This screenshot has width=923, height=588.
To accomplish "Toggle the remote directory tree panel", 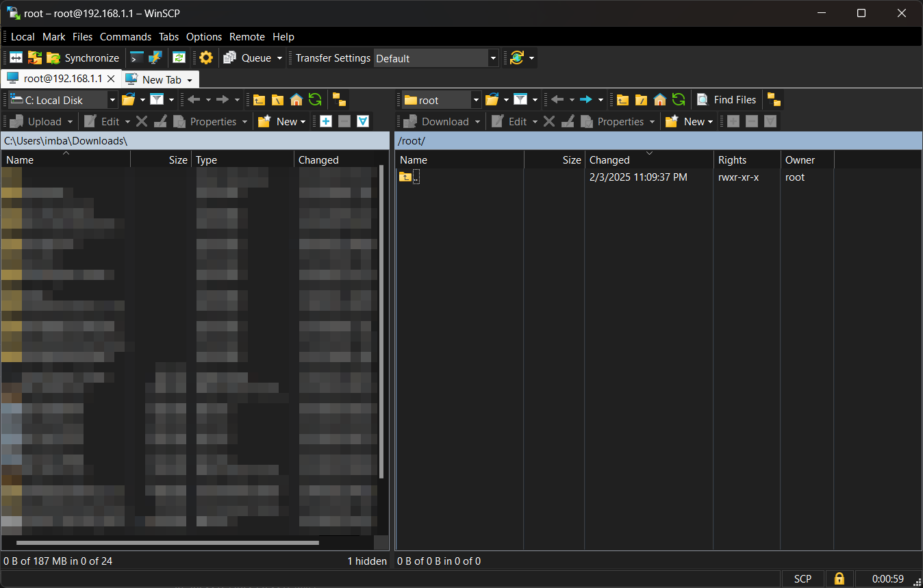I will [x=774, y=100].
